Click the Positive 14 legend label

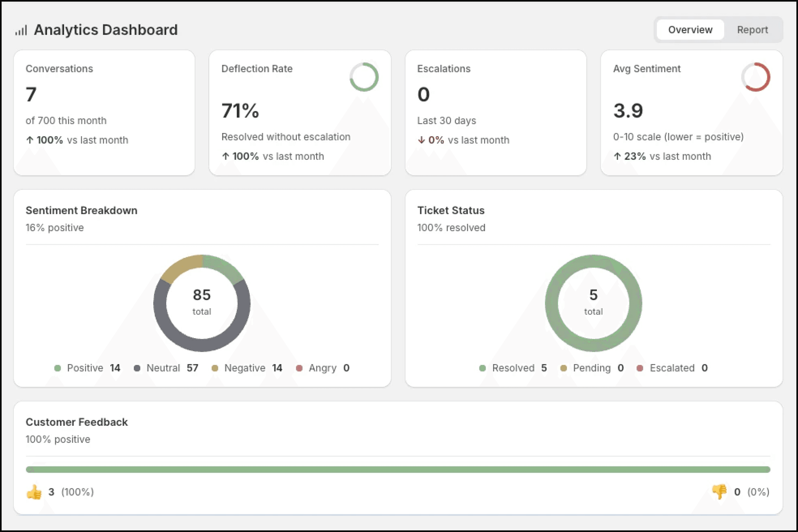94,368
